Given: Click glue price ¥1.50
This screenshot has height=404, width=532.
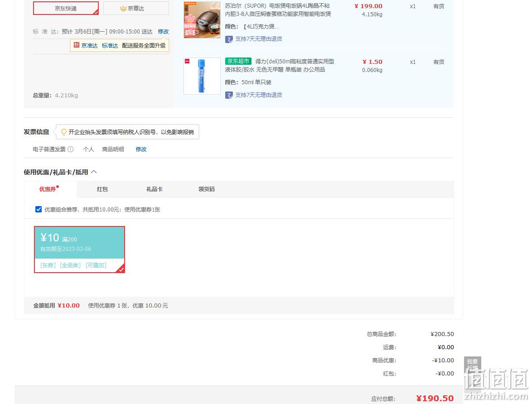Looking at the screenshot, I should click(x=372, y=62).
